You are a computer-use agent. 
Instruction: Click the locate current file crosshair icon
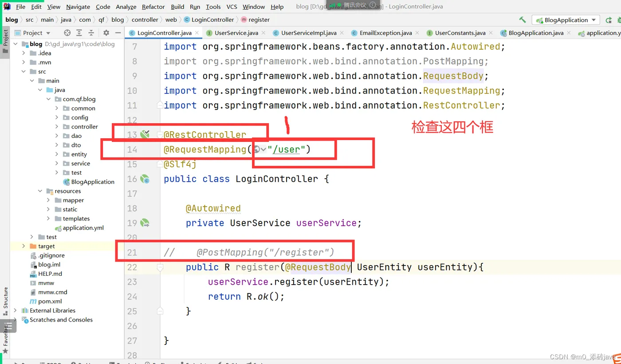67,33
